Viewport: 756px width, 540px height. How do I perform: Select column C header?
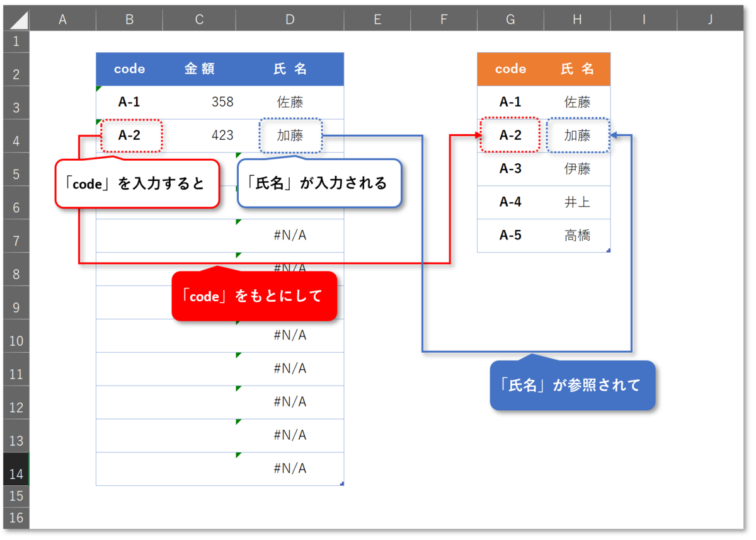click(x=199, y=20)
